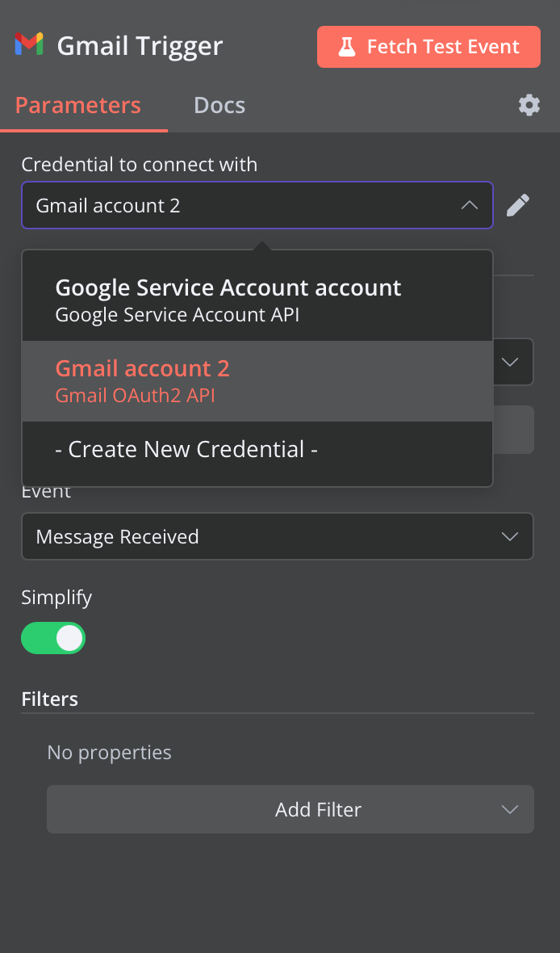Collapse the credential list using the up chevron

[x=470, y=205]
